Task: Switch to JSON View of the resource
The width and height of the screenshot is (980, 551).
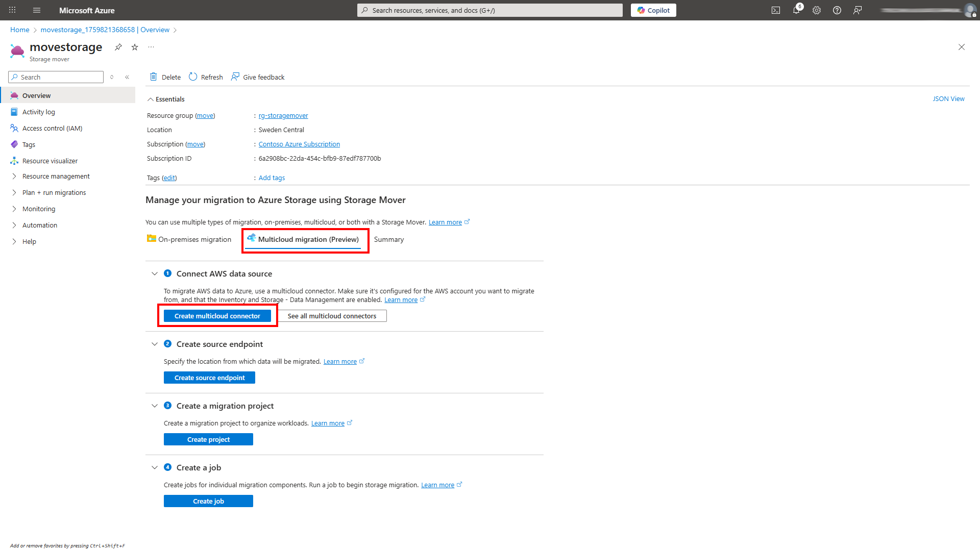Action: click(x=948, y=98)
